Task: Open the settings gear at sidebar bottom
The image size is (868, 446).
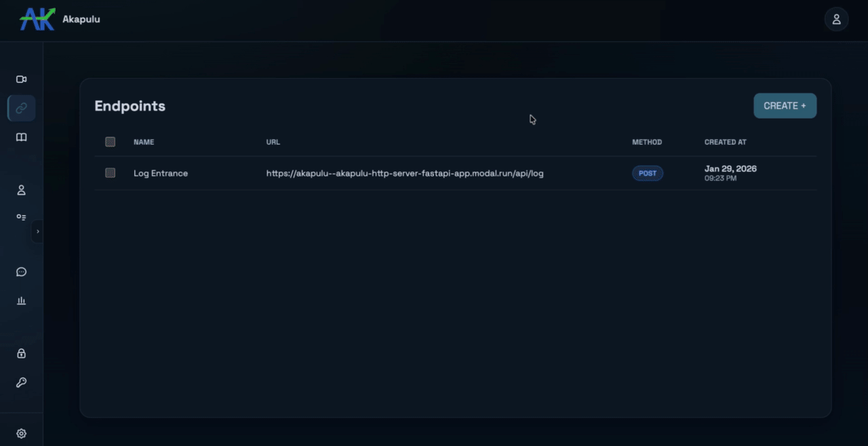Action: (x=21, y=433)
